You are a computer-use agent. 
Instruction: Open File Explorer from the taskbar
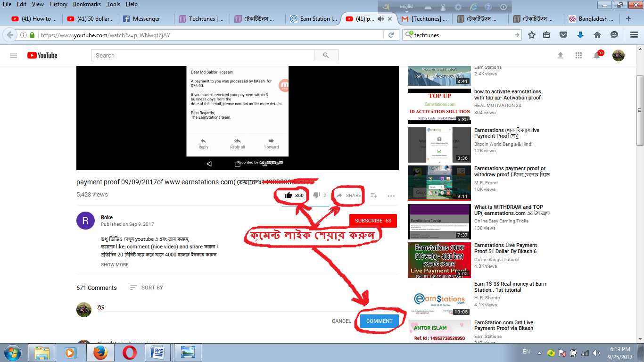[42, 353]
